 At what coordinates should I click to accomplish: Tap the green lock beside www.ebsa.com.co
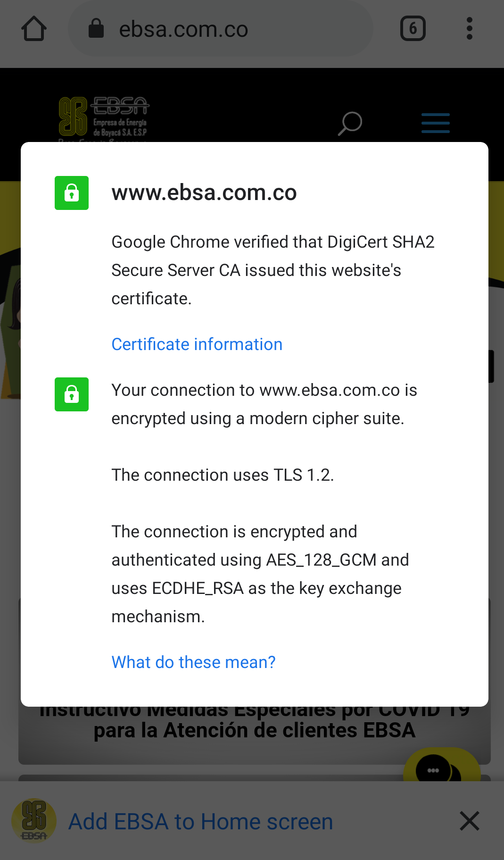[72, 193]
